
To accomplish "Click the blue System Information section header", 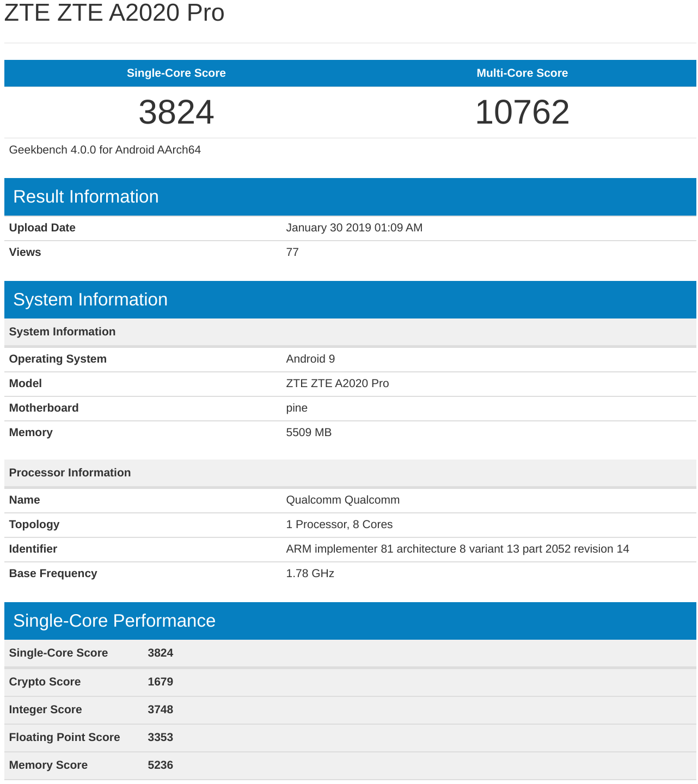I will click(90, 299).
